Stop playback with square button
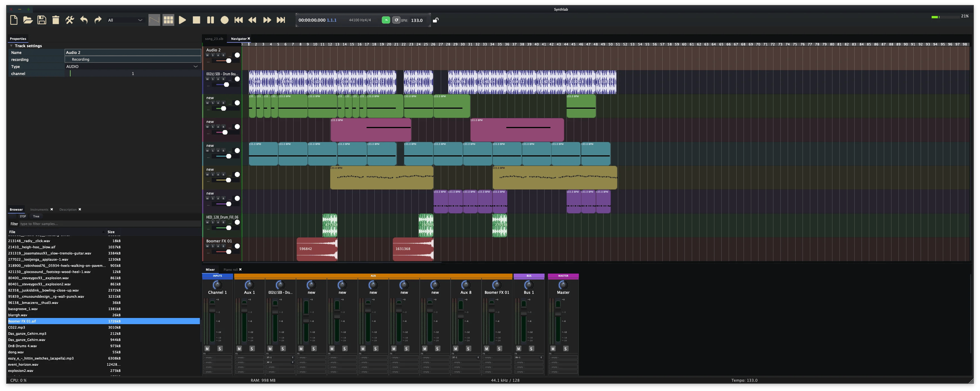 click(196, 20)
